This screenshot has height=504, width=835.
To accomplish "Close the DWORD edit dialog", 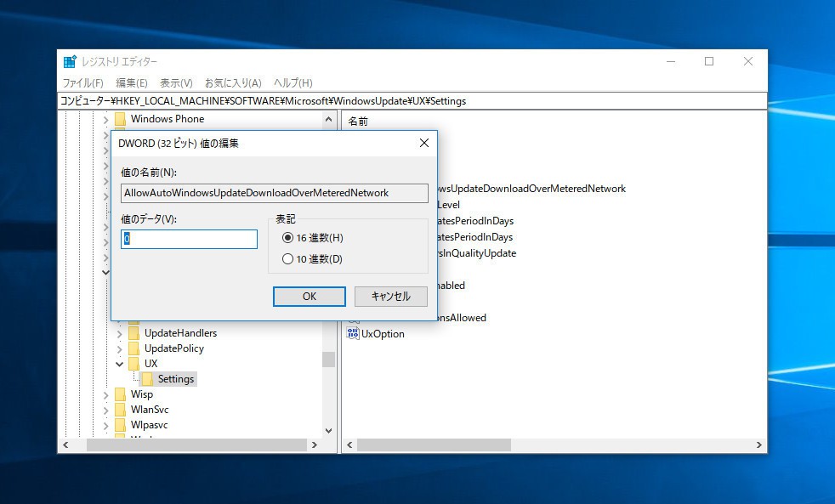I will 424,143.
